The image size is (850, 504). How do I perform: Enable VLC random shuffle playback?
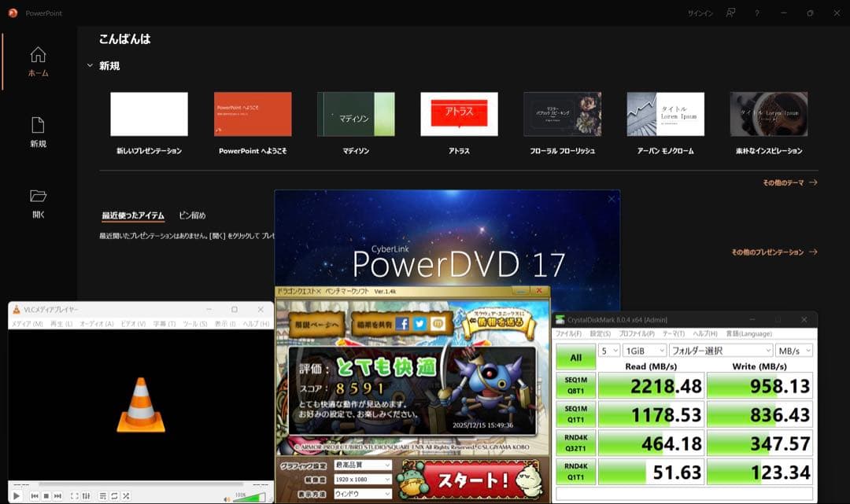[128, 495]
